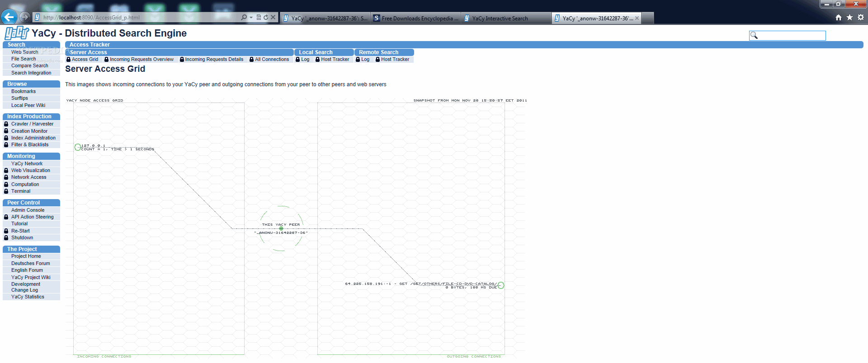This screenshot has height=363, width=868.
Task: Open the Local Search menu header
Action: point(324,52)
